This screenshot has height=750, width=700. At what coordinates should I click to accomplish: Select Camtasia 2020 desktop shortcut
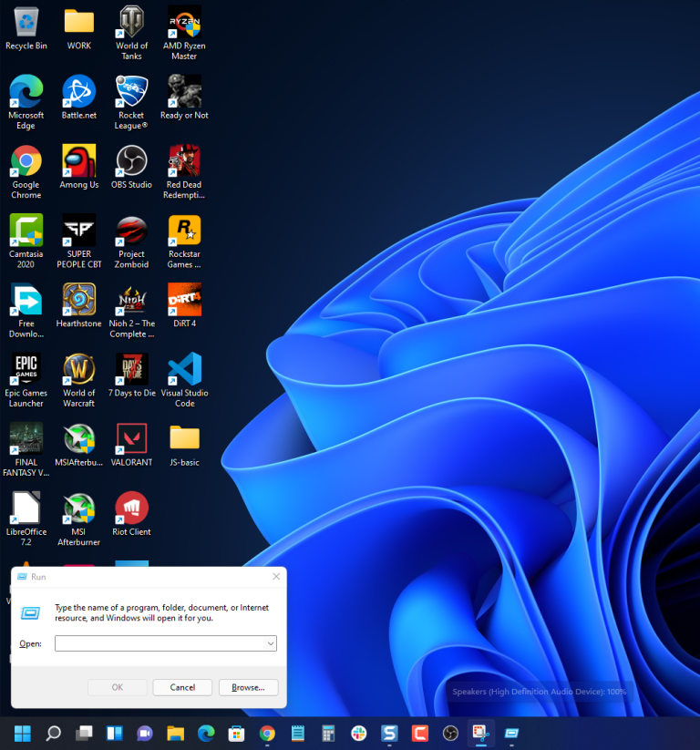pyautogui.click(x=26, y=241)
